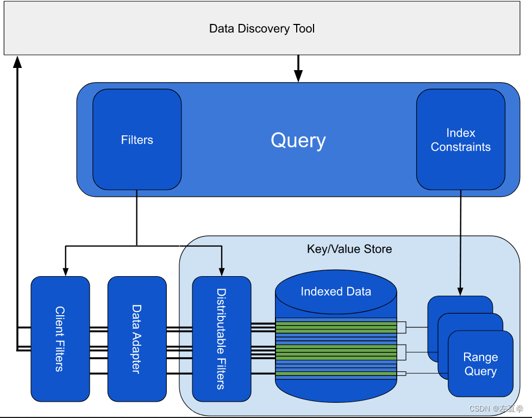Click arrowhead pointing to Data Discovery Tool

(17, 62)
